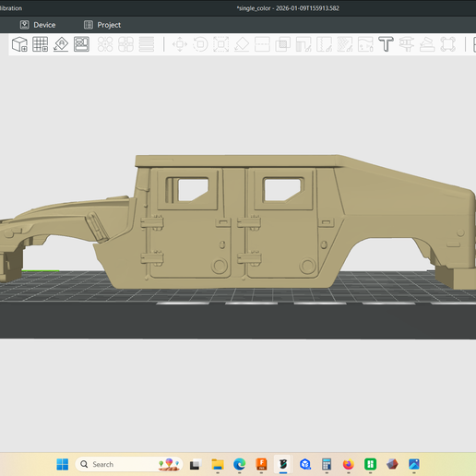Select the Support painting tool
The image size is (476, 476).
pos(303,44)
